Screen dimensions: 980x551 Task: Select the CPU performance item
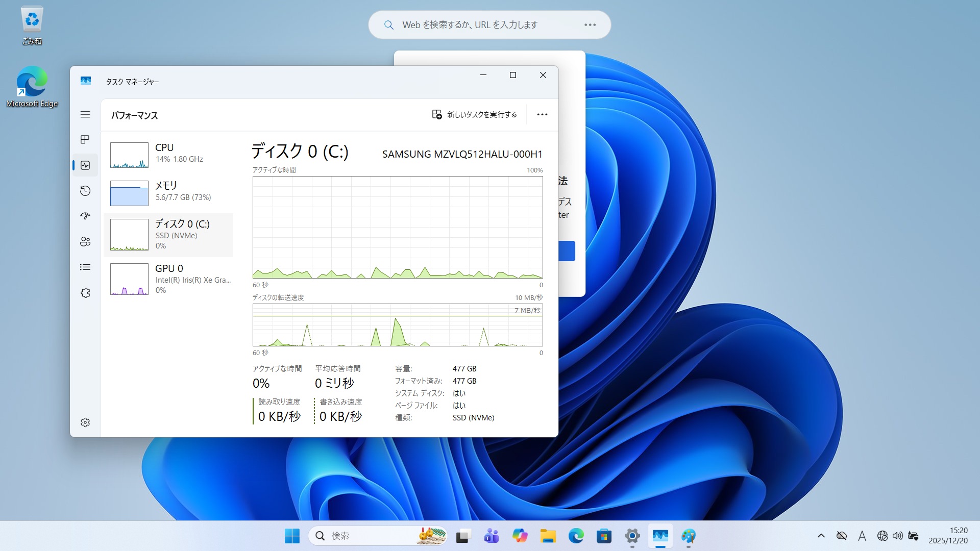coord(168,154)
